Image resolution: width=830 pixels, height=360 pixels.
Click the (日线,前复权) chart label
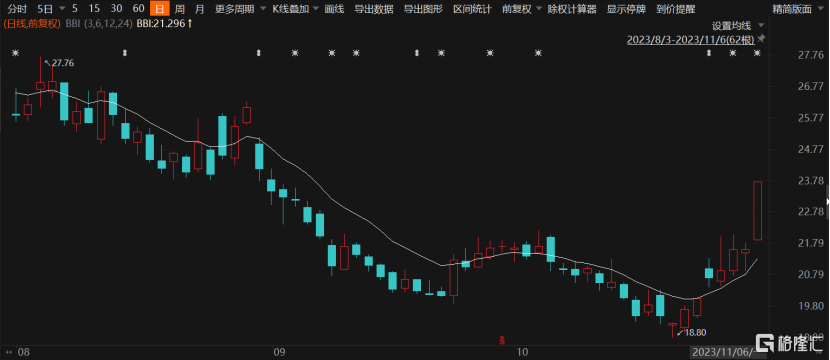pos(31,24)
